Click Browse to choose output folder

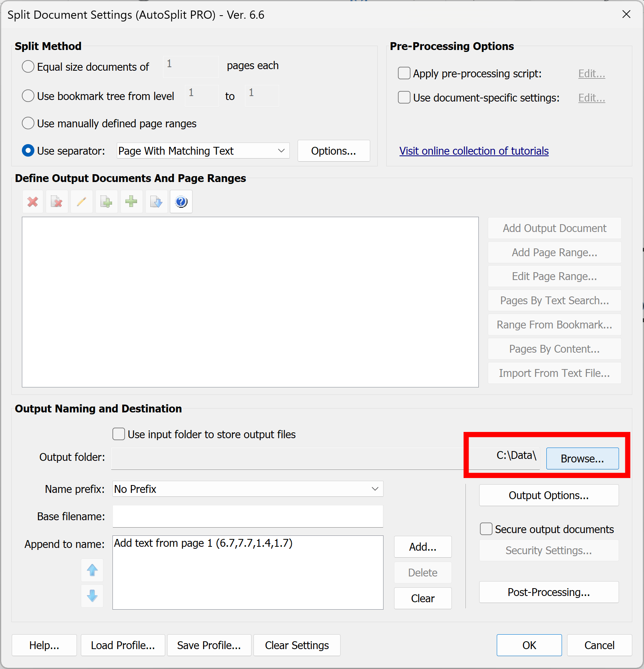point(582,458)
